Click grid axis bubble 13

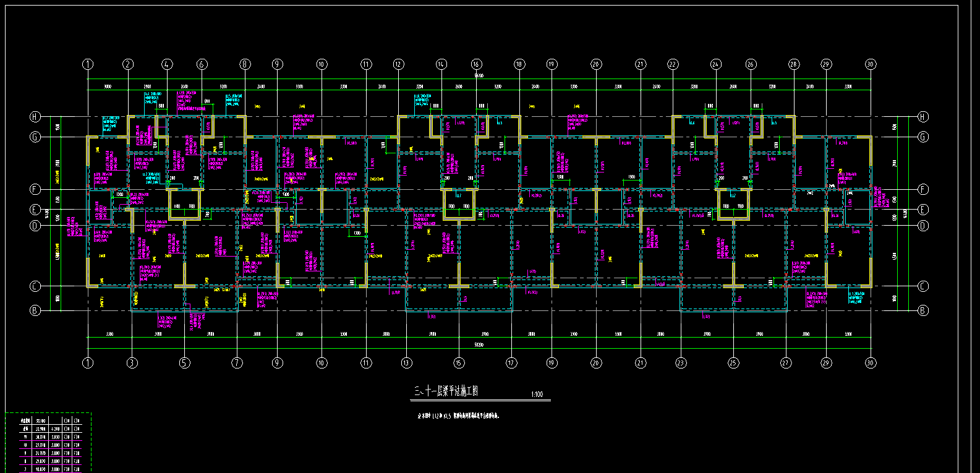[x=406, y=363]
